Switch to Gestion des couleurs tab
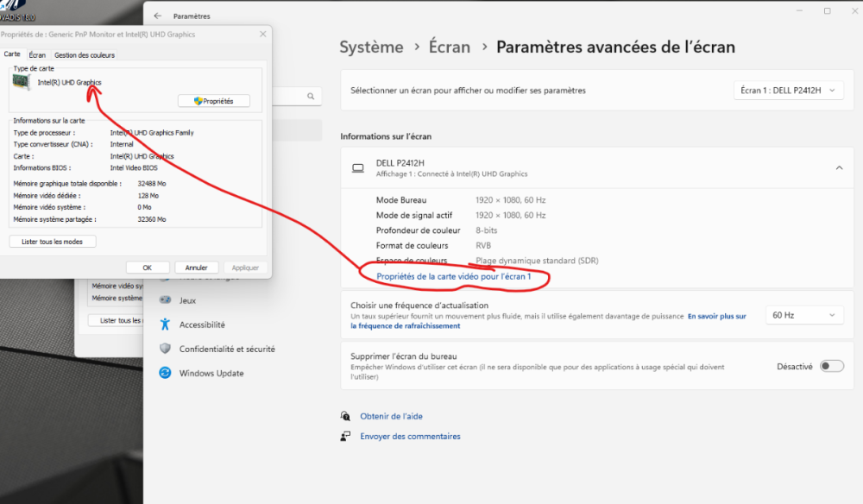Screen dimensions: 863x504 [x=85, y=55]
